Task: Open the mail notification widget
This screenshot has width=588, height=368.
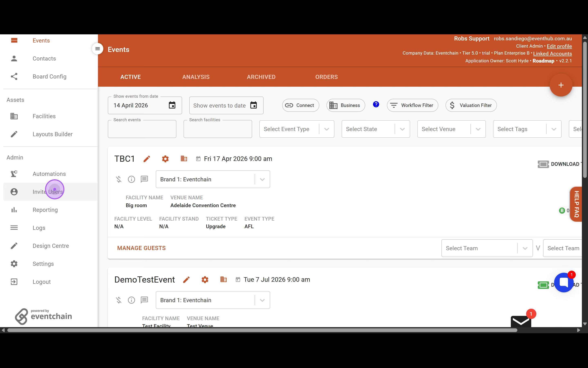Action: [x=521, y=322]
